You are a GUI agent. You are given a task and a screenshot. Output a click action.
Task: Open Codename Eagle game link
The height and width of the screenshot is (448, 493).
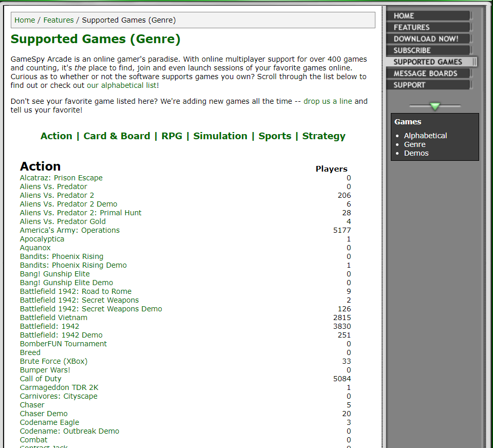click(x=49, y=422)
